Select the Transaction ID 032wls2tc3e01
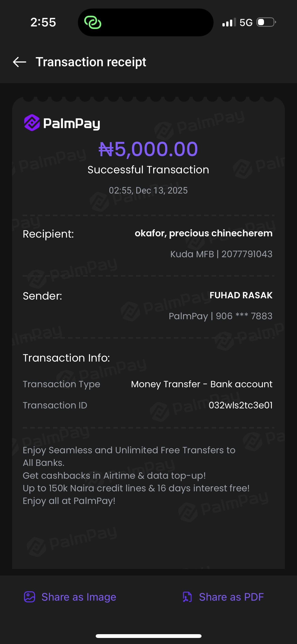Viewport: 297px width, 644px height. 241,405
